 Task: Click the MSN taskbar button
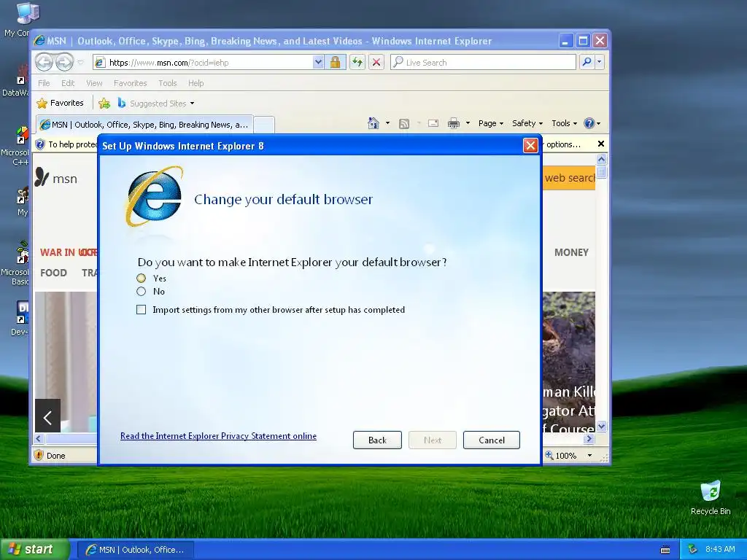point(135,550)
